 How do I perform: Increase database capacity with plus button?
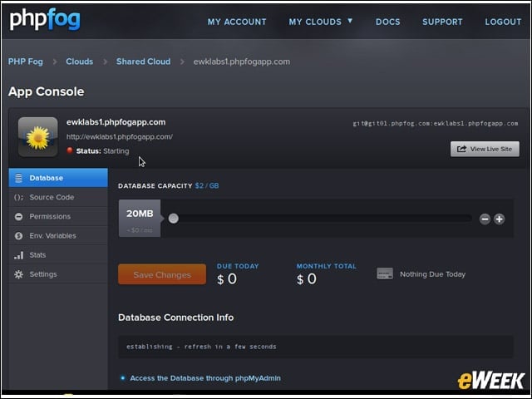(499, 219)
